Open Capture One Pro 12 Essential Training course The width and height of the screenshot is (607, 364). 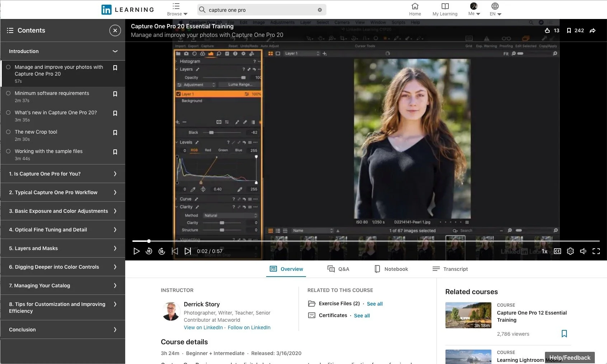(532, 316)
